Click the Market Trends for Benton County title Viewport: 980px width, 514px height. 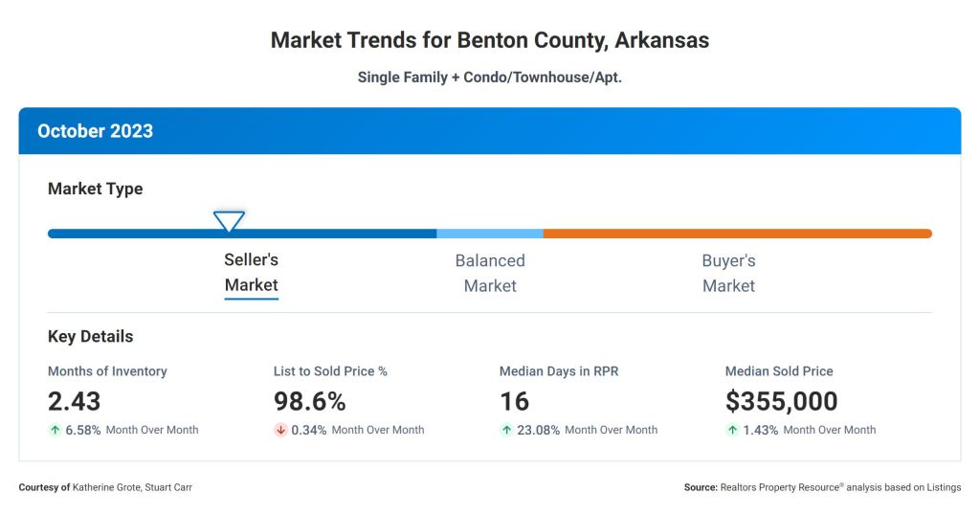[x=489, y=40]
